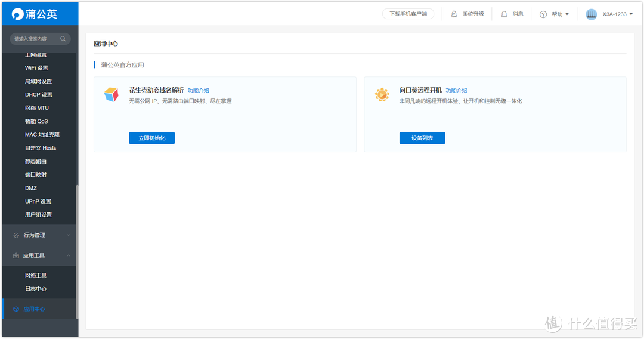
Task: Expand the 行为管理 sidebar section
Action: [39, 235]
